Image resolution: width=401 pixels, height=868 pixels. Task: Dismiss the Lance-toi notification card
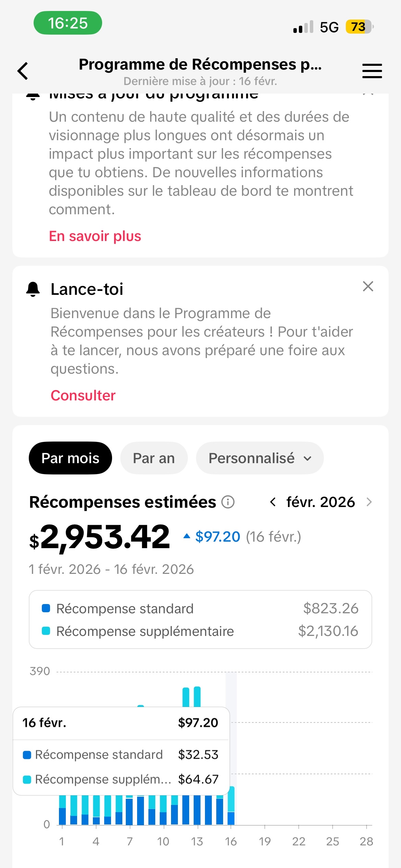(x=368, y=286)
